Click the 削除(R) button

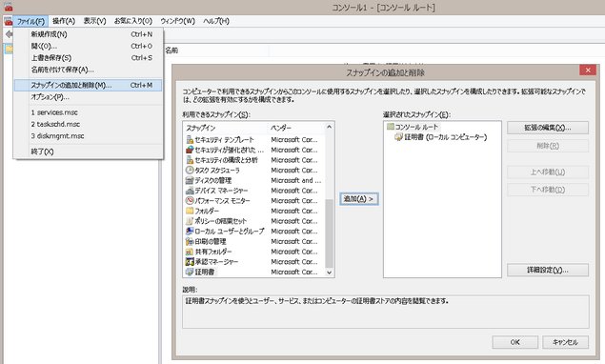(x=548, y=146)
